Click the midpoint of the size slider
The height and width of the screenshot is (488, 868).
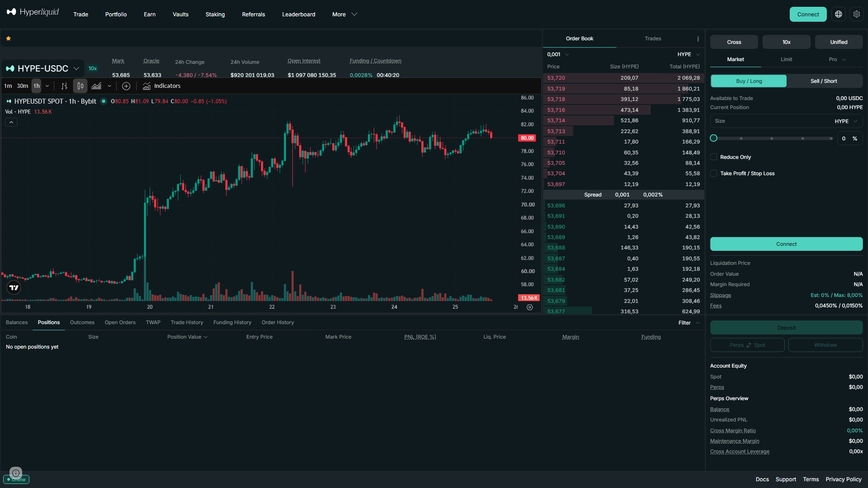coord(772,139)
